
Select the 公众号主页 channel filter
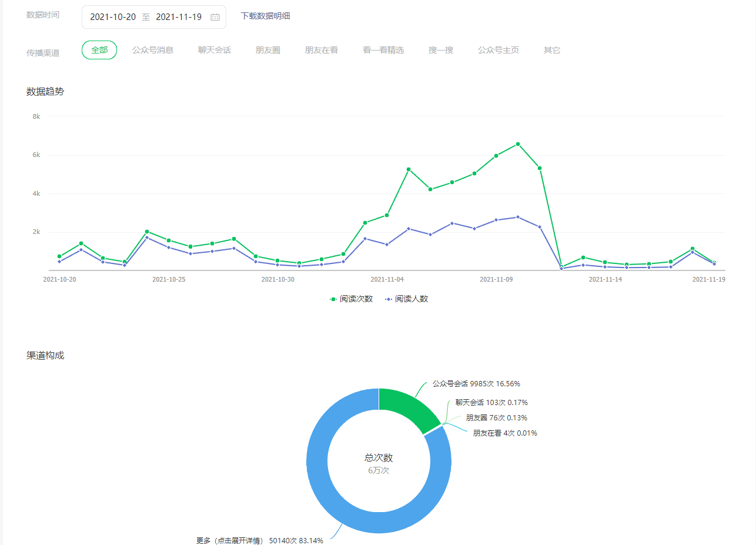(499, 50)
